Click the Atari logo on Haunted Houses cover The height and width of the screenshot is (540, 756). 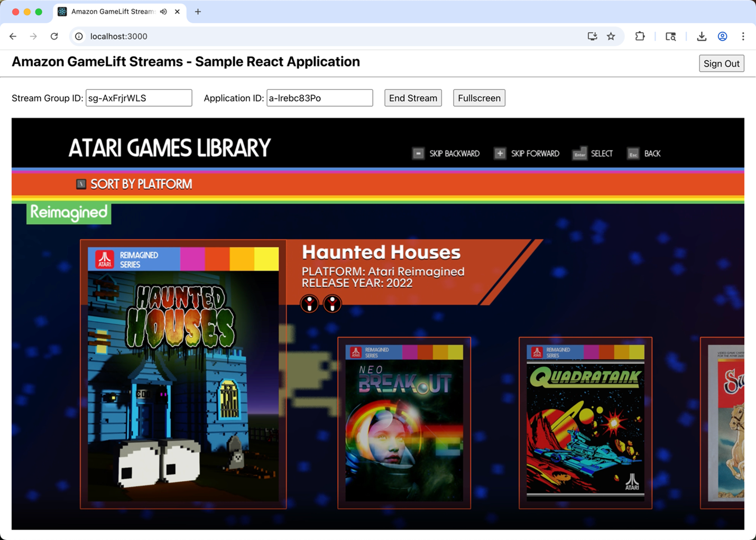click(105, 259)
